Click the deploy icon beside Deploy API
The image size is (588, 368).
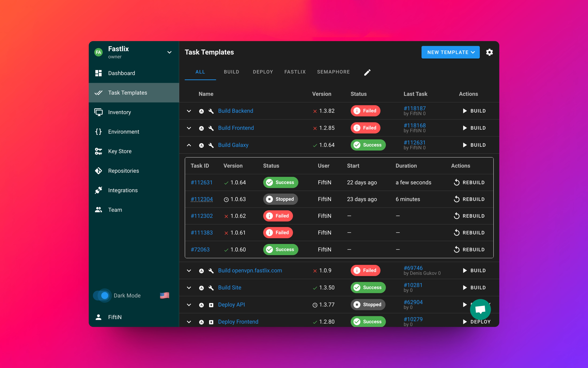211,305
